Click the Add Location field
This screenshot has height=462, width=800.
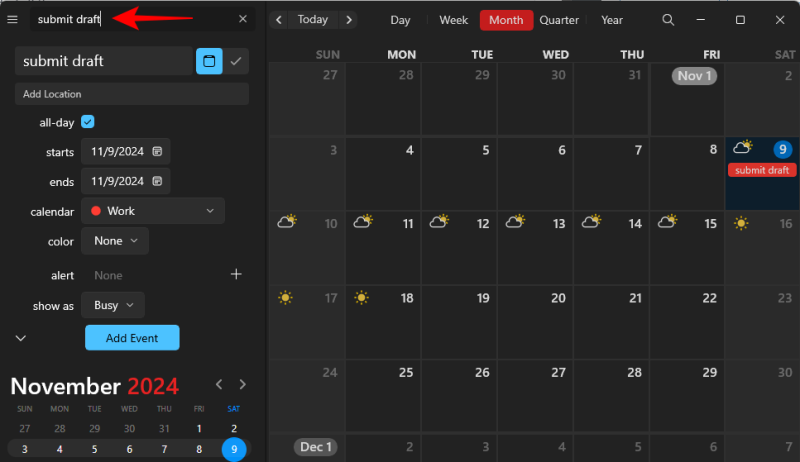(x=132, y=94)
